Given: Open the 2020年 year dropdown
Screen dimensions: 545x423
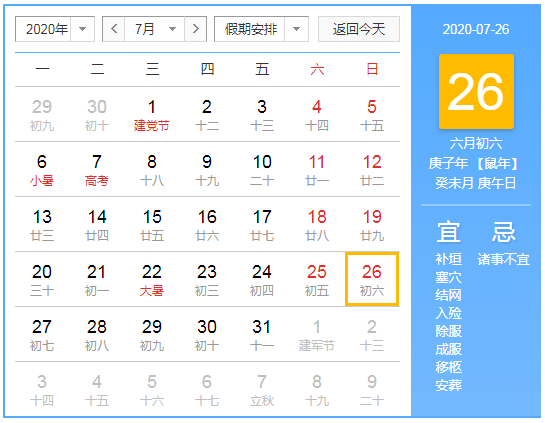Looking at the screenshot, I should [x=55, y=29].
